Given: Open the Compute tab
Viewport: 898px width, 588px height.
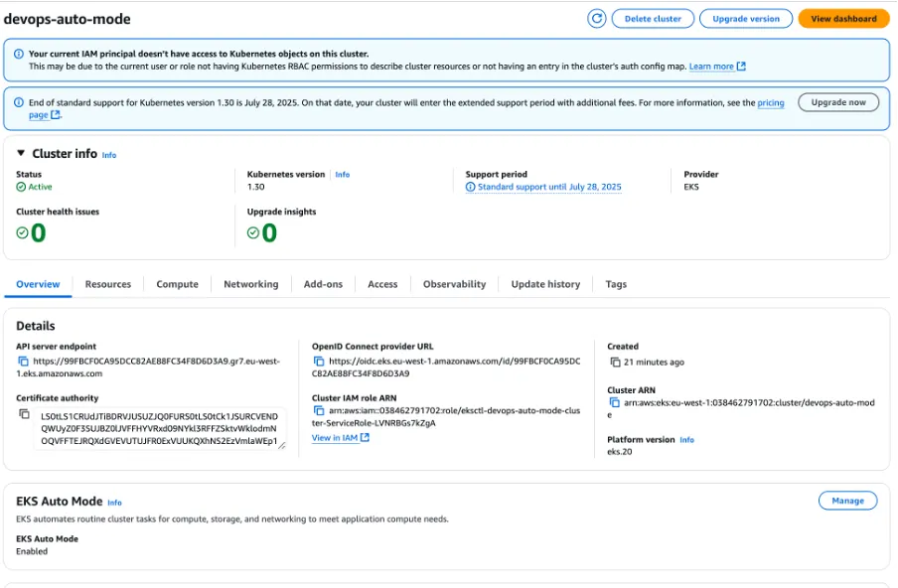Looking at the screenshot, I should (x=178, y=284).
